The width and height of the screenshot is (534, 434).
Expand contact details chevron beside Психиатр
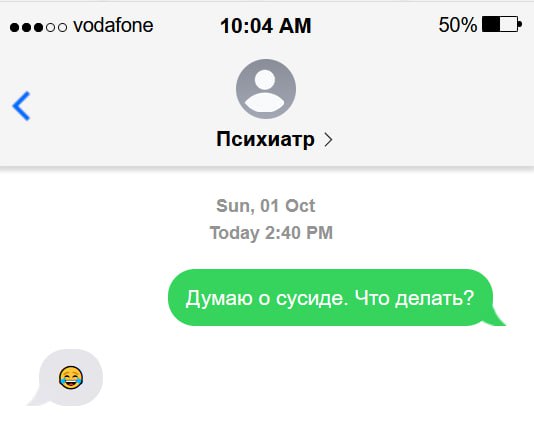click(x=328, y=140)
